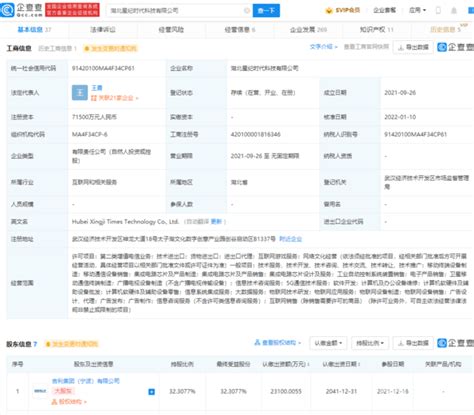Switch to the 基本信息 tab
Viewport: 474px width, 415px height.
(x=34, y=30)
